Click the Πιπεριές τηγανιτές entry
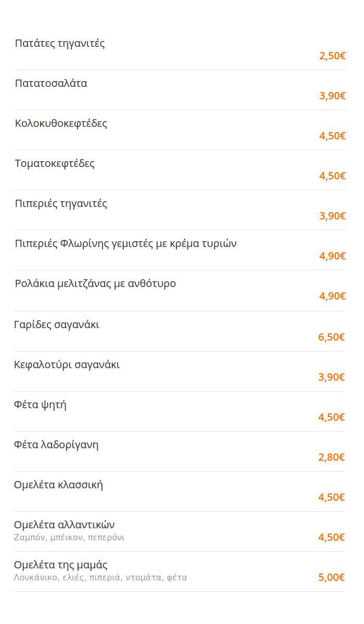Viewport: 364px width, 624px height. [x=180, y=210]
